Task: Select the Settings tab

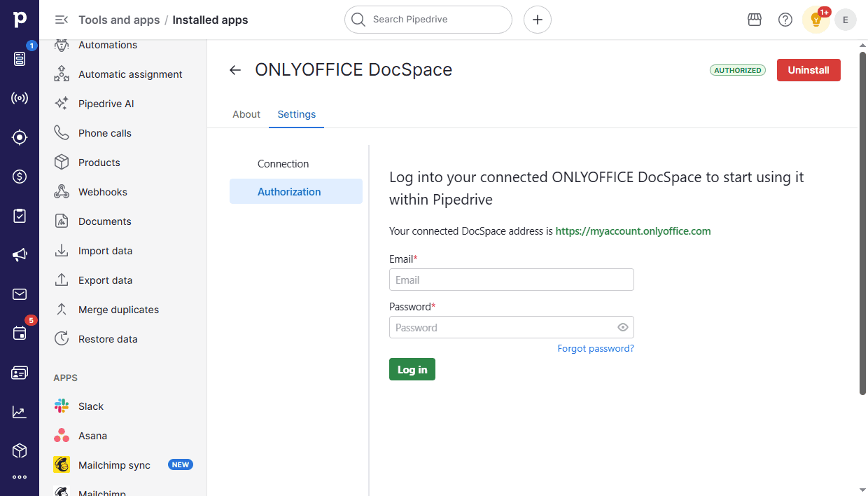Action: pyautogui.click(x=297, y=114)
